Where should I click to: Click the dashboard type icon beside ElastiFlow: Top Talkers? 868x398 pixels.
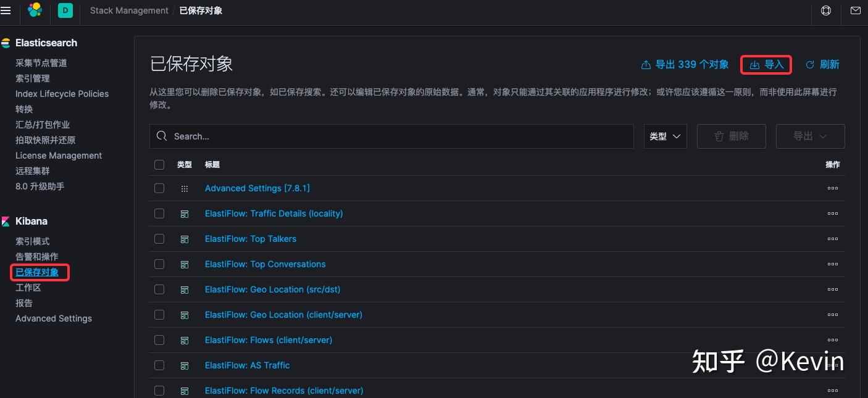pos(185,239)
